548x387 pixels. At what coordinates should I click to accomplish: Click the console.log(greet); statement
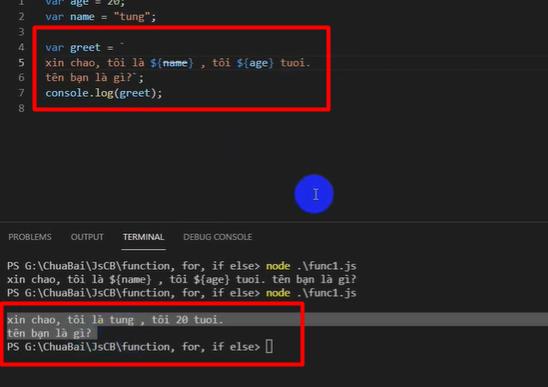coord(104,93)
